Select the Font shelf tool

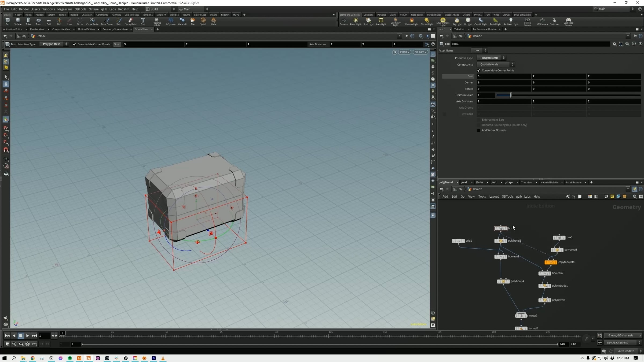point(143,21)
